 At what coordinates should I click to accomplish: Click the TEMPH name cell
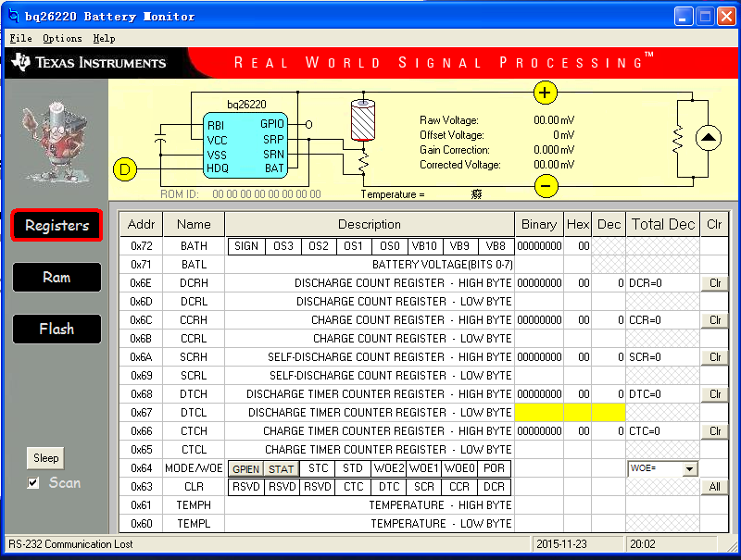194,505
